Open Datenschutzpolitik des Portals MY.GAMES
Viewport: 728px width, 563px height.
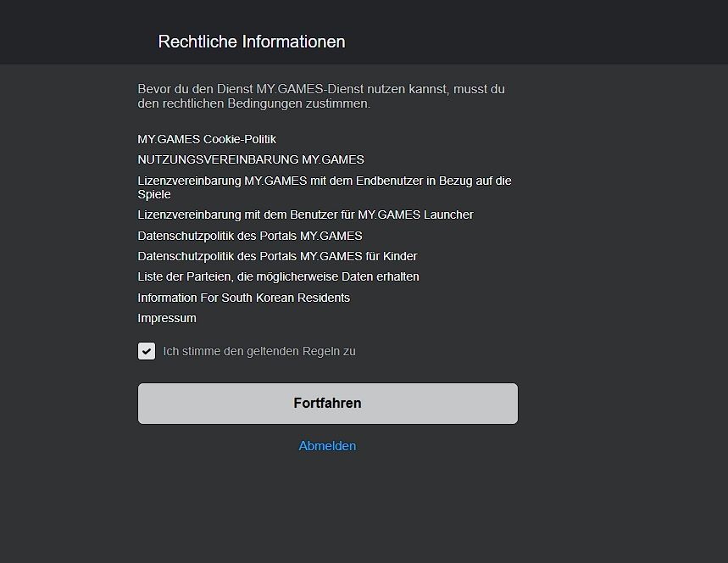[250, 236]
